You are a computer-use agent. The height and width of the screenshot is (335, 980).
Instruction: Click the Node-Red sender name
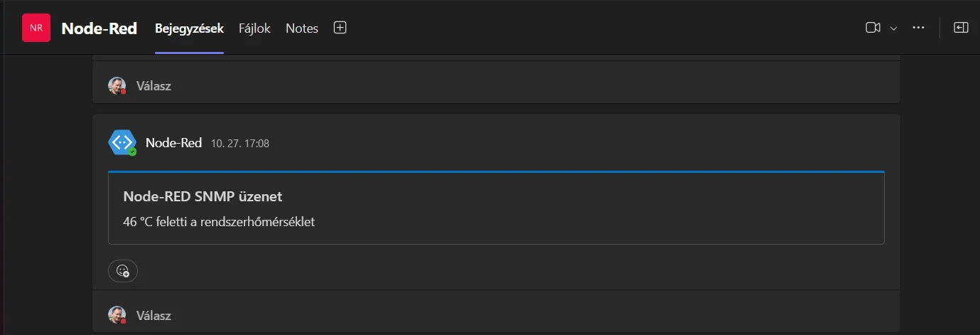173,142
